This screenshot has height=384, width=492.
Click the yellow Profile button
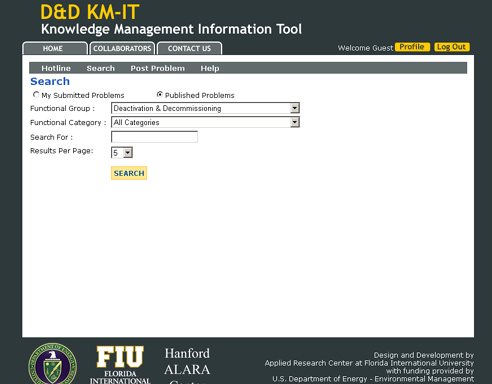click(x=412, y=47)
